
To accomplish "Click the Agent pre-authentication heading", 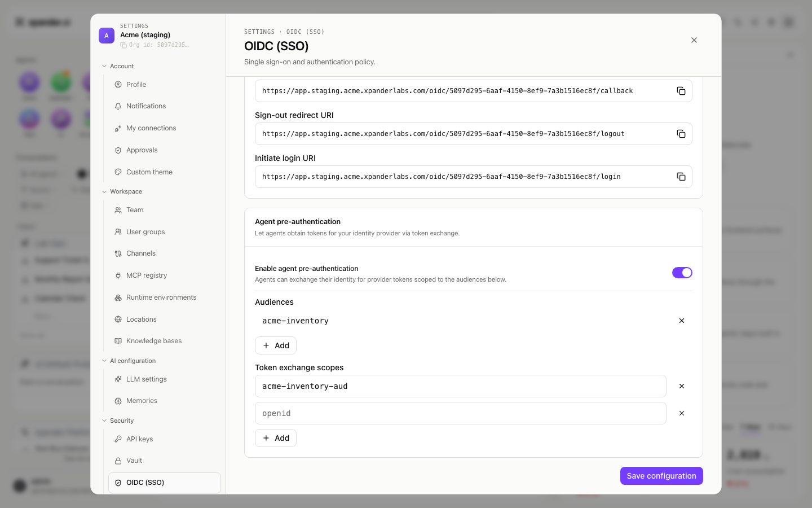I will point(298,222).
